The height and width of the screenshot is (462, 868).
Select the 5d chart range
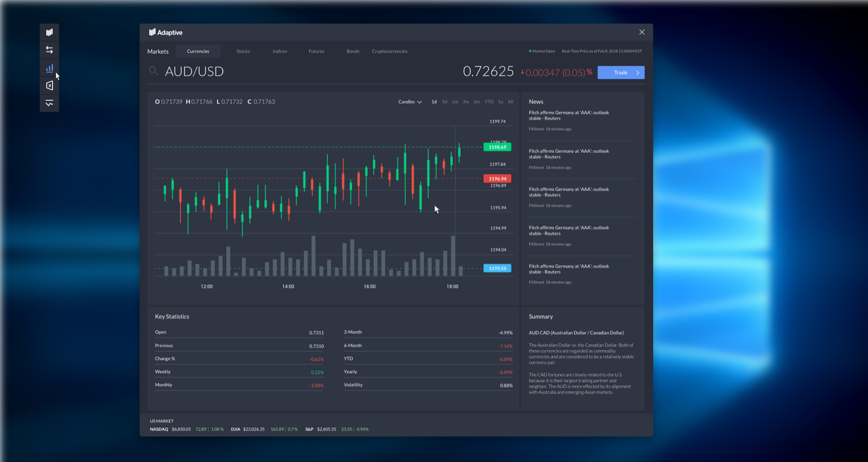[x=445, y=102]
